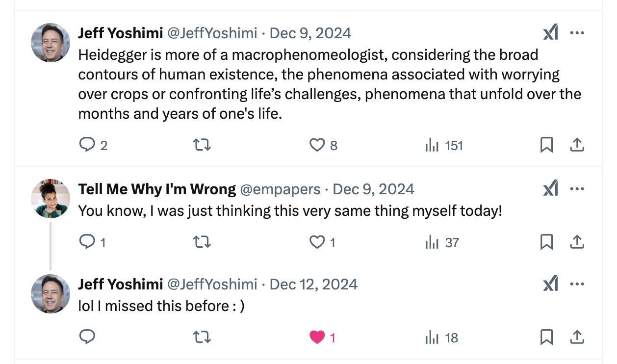
Task: Like the "very same thing" reply
Action: click(317, 242)
